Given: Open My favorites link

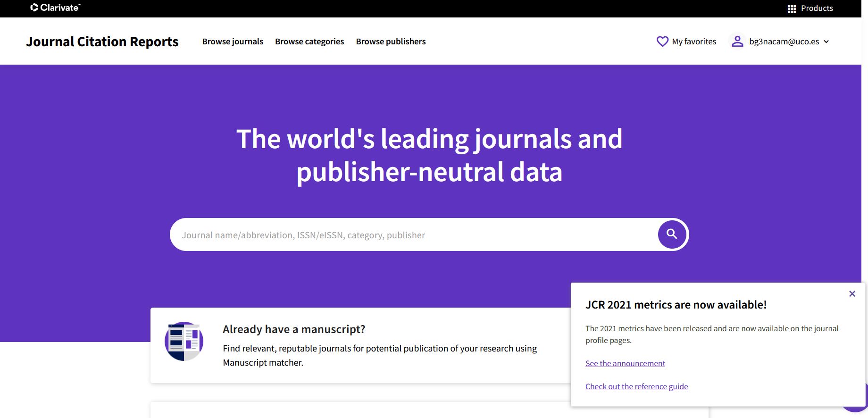Looking at the screenshot, I should tap(694, 42).
